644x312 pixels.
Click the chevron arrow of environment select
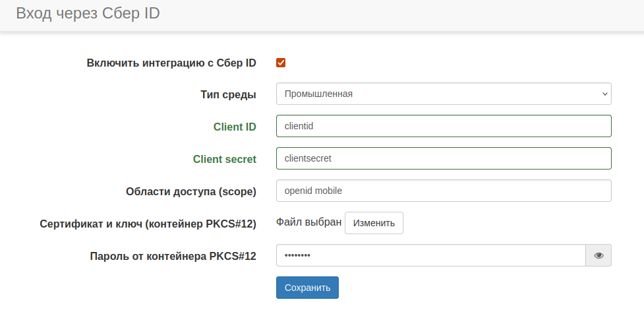(605, 94)
